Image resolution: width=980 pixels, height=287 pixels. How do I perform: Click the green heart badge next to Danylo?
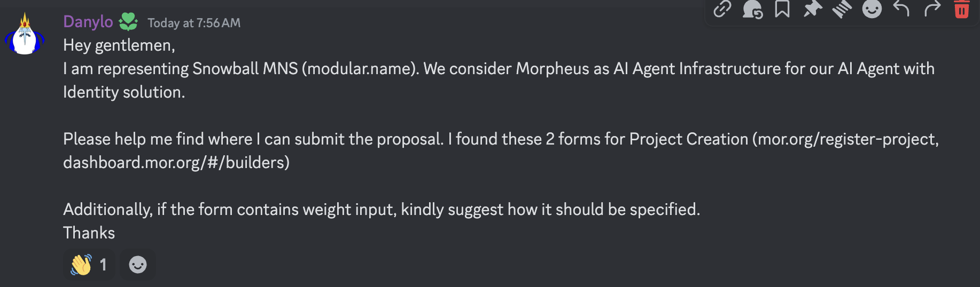128,22
